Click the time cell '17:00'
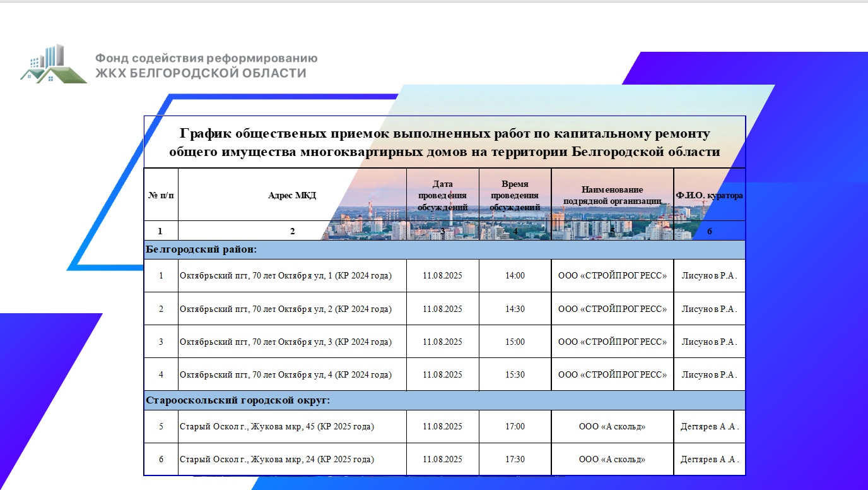The width and height of the screenshot is (868, 490). [515, 427]
